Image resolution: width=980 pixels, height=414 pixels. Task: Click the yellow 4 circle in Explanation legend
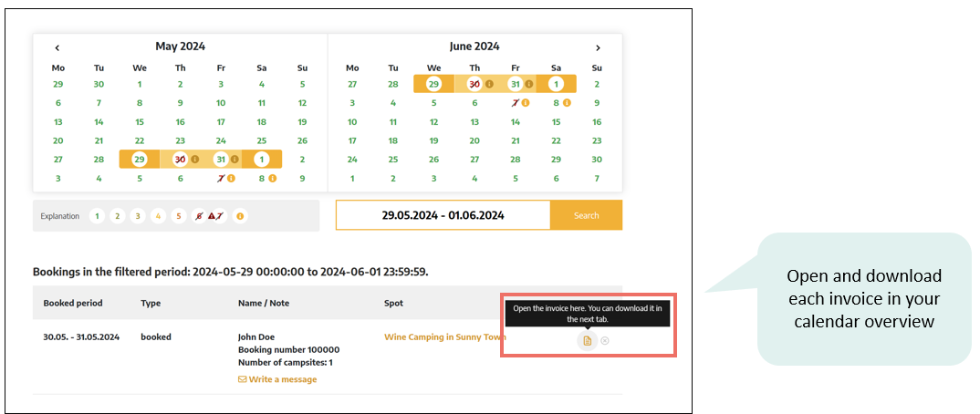click(x=158, y=216)
